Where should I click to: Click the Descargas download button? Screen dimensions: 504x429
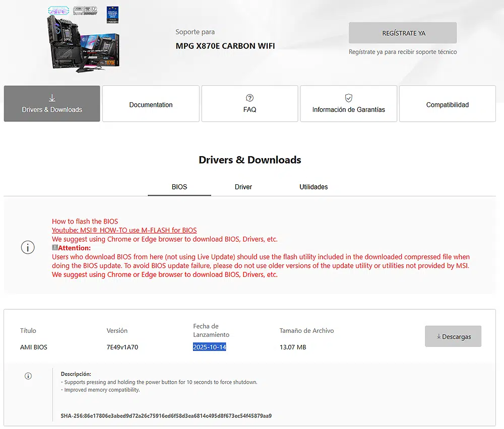click(x=453, y=336)
